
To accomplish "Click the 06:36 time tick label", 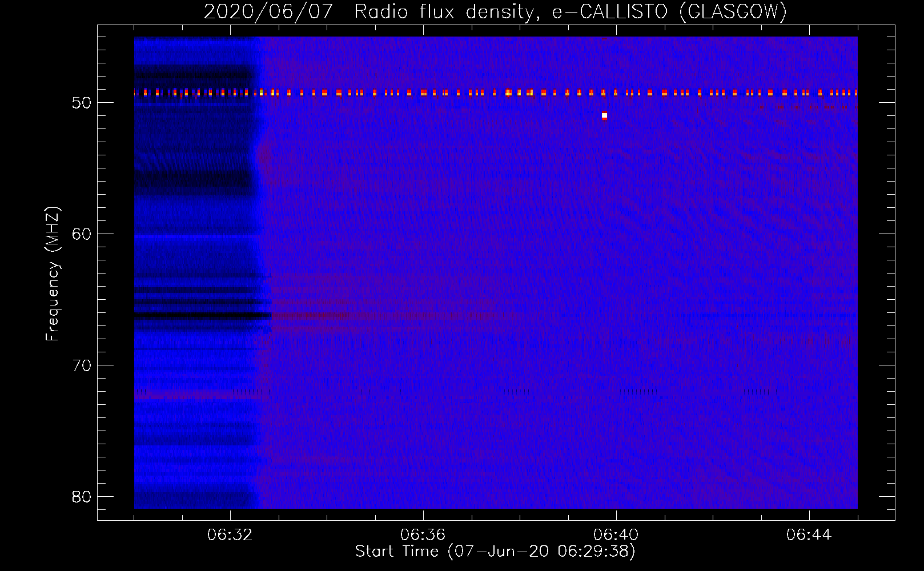I will (423, 535).
